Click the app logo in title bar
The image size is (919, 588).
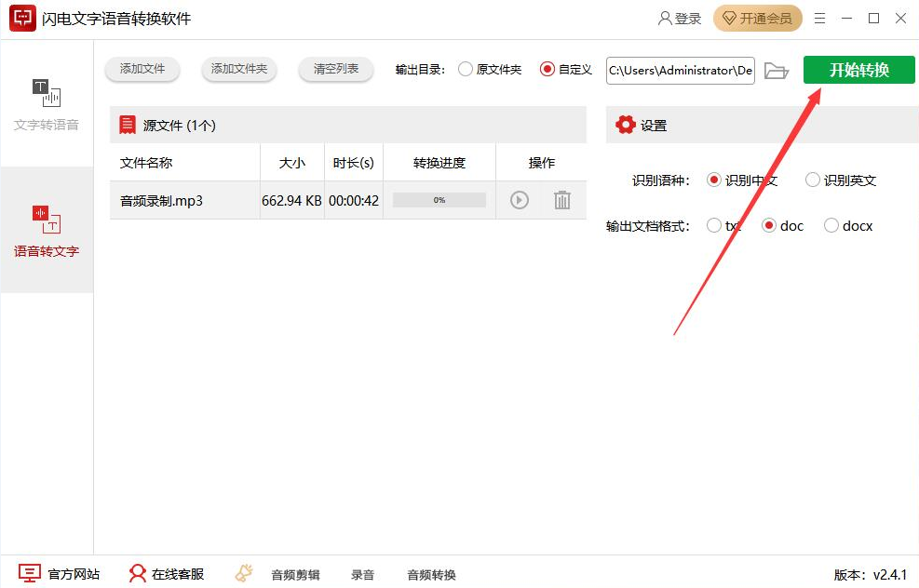tap(22, 19)
